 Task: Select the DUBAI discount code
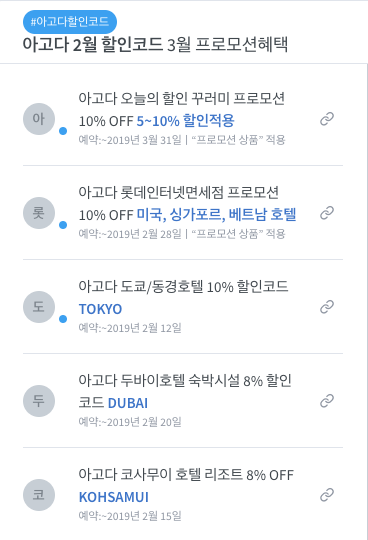pyautogui.click(x=128, y=403)
